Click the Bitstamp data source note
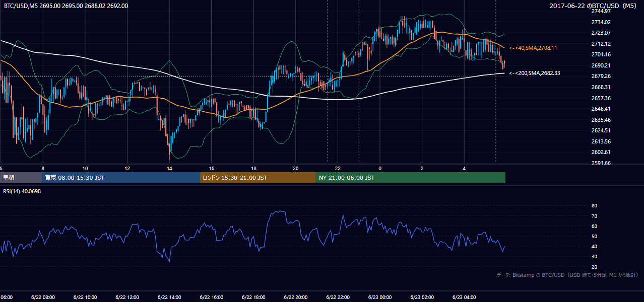Viewport: 644px width, 302px height. click(568, 275)
